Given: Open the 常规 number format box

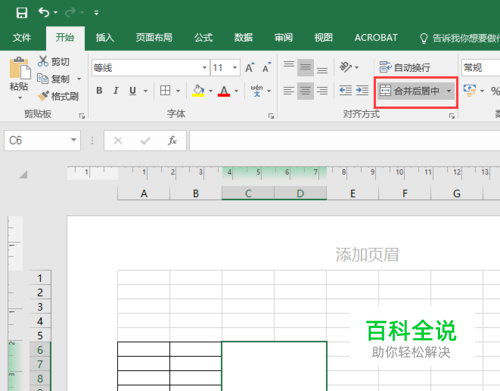Looking at the screenshot, I should tap(481, 68).
